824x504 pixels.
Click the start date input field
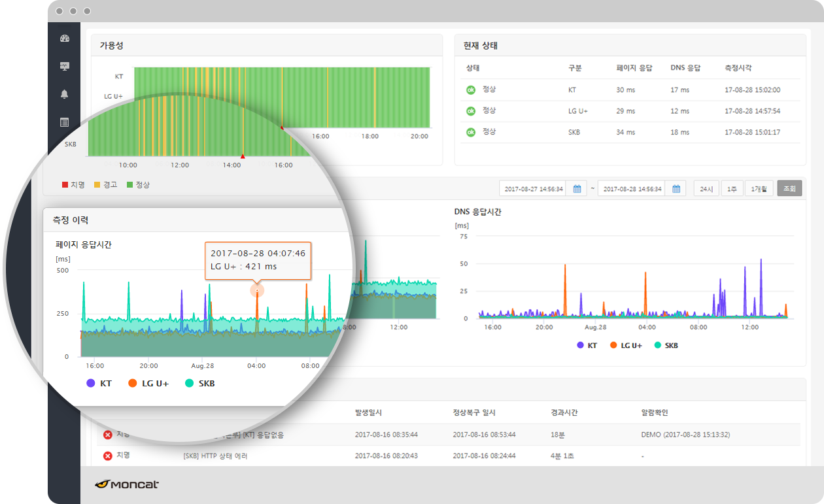pos(533,189)
